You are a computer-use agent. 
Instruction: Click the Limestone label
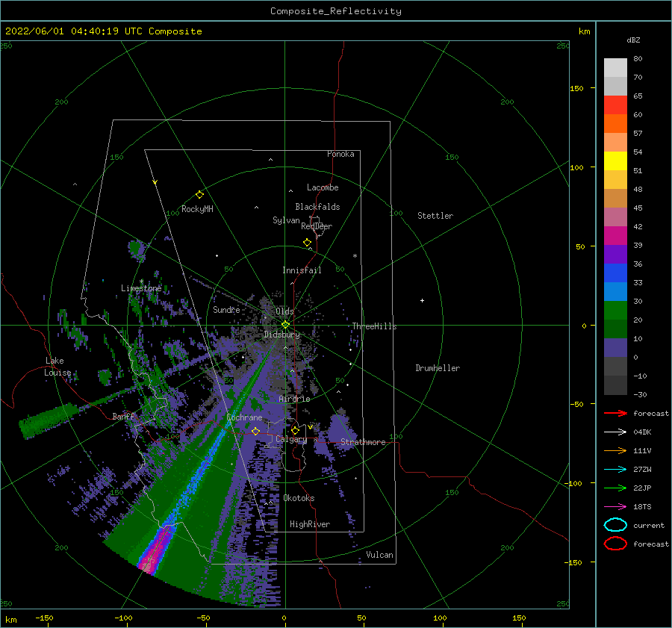tap(141, 288)
